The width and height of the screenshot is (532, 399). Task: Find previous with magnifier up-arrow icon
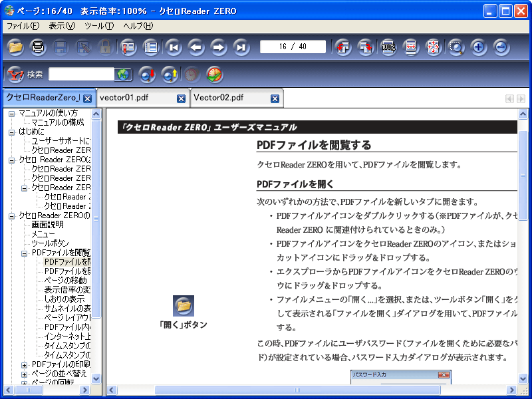click(x=170, y=74)
